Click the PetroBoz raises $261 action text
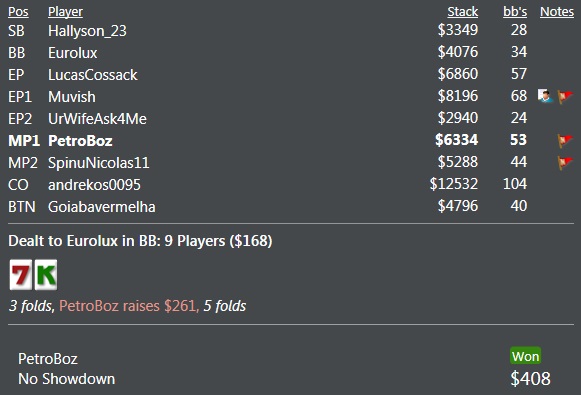The height and width of the screenshot is (395, 581). point(127,306)
